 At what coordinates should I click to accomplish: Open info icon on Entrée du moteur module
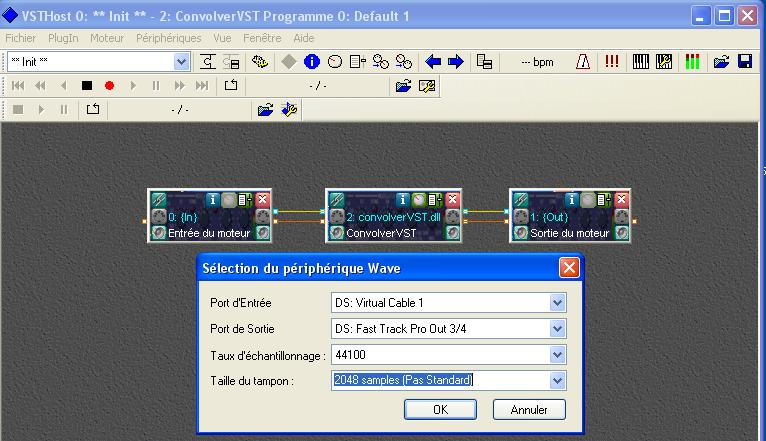pos(213,199)
